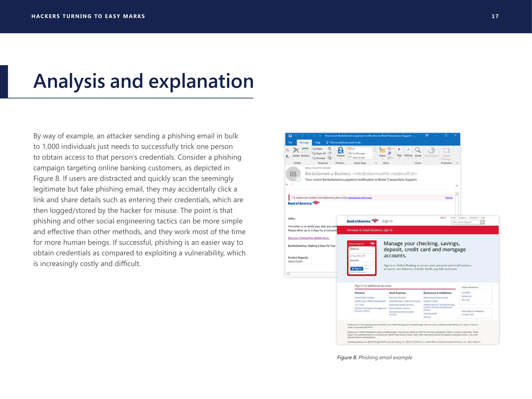Image resolution: width=532 pixels, height=399 pixels.
Task: Click the Reply button in the Respond group
Action: [317, 149]
